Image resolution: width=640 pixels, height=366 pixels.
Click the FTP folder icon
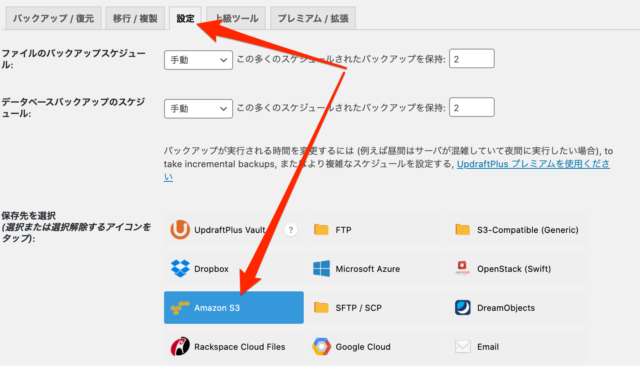click(x=321, y=230)
